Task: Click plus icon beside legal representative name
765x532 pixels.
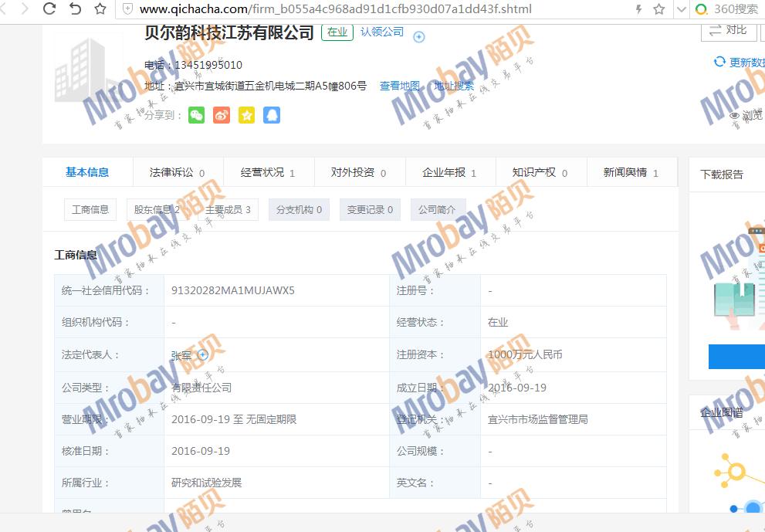Action: pyautogui.click(x=203, y=354)
